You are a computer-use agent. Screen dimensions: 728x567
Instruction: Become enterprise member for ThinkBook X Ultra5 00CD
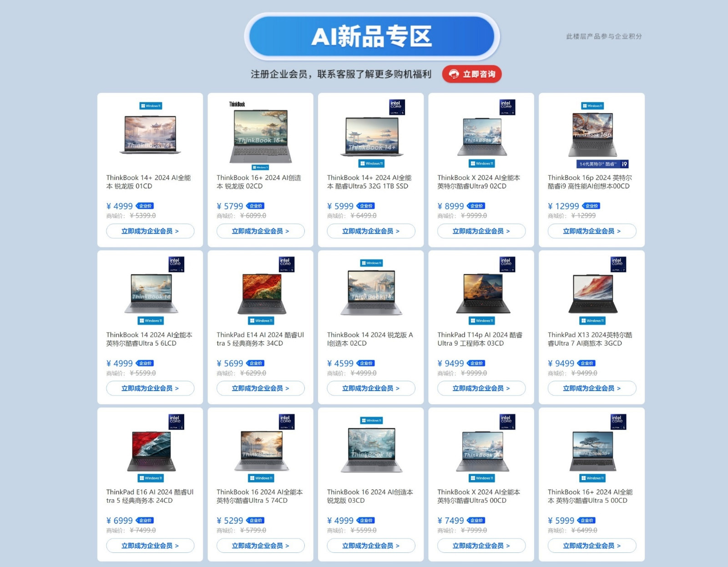click(x=481, y=546)
